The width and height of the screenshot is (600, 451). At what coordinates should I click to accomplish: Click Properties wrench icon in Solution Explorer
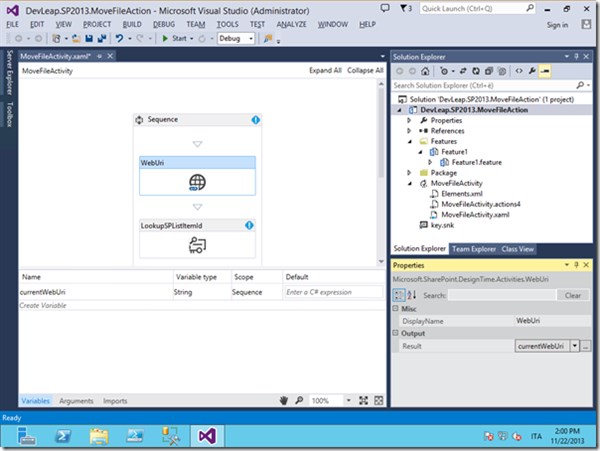(532, 71)
